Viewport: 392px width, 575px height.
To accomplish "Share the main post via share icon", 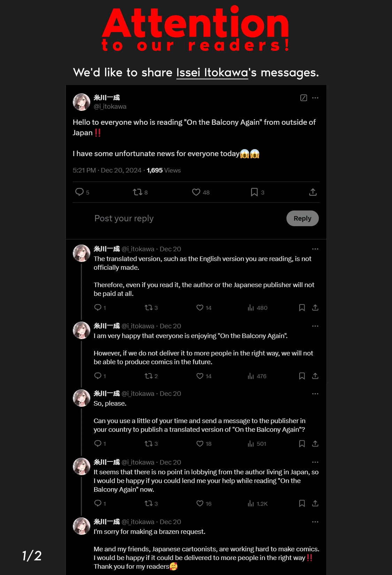I will 313,192.
